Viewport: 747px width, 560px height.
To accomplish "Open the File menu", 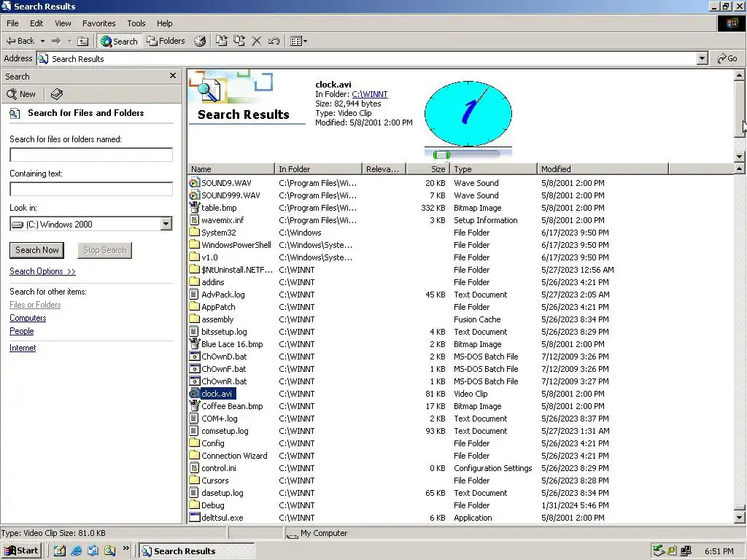I will click(12, 23).
